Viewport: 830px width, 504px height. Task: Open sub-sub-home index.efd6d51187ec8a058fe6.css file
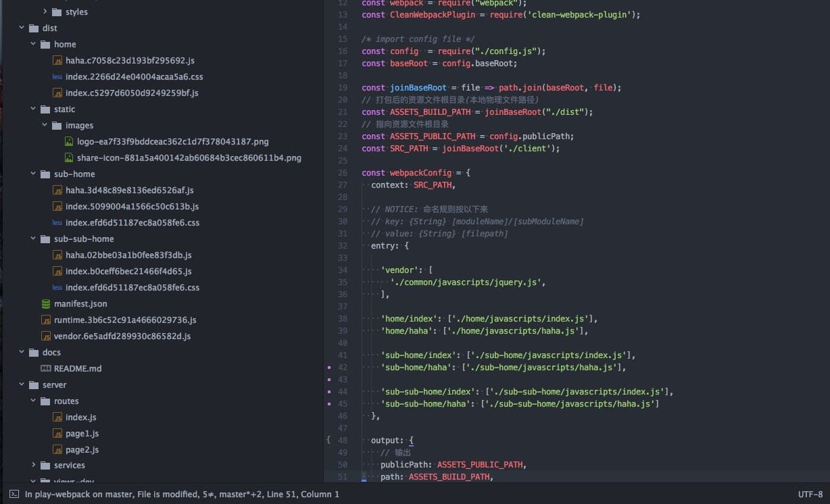tap(132, 288)
